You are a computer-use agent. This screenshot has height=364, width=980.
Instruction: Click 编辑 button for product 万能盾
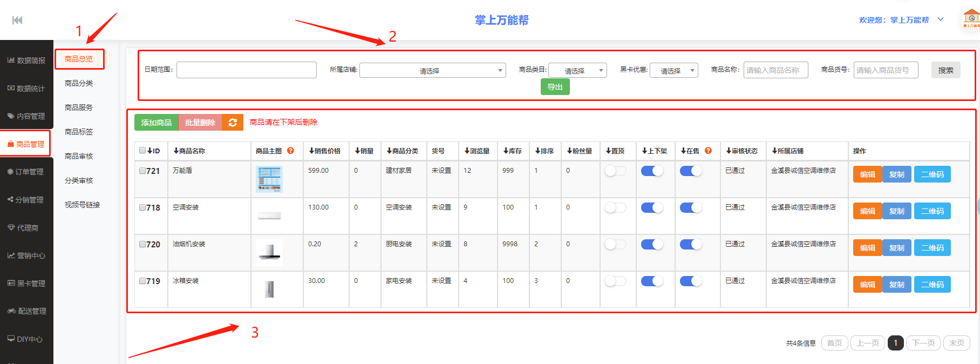(x=867, y=174)
